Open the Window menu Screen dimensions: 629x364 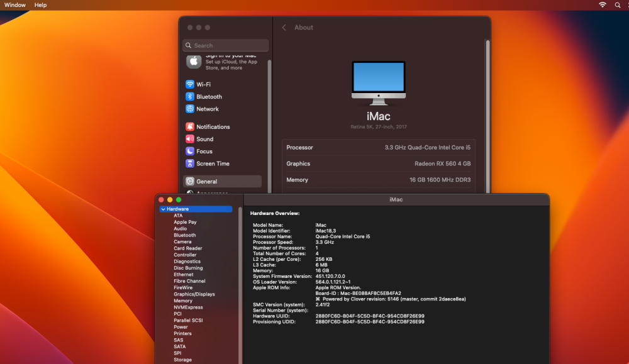coord(15,5)
